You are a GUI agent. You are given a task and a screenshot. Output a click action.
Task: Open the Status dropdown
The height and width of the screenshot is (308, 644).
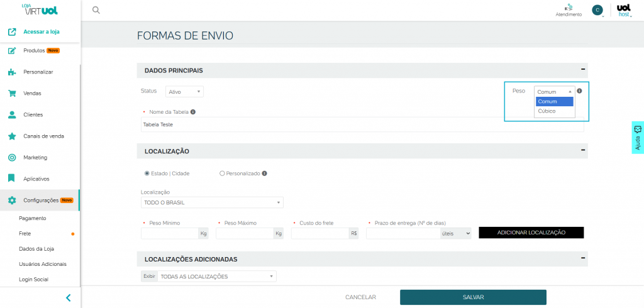coord(184,92)
